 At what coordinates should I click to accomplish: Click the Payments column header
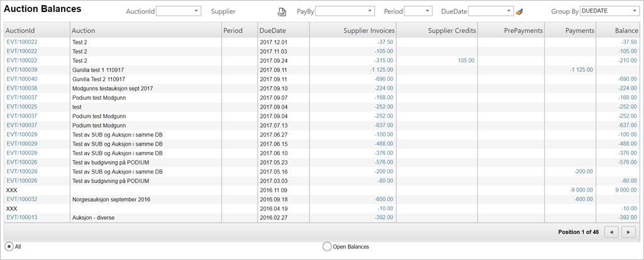point(579,30)
